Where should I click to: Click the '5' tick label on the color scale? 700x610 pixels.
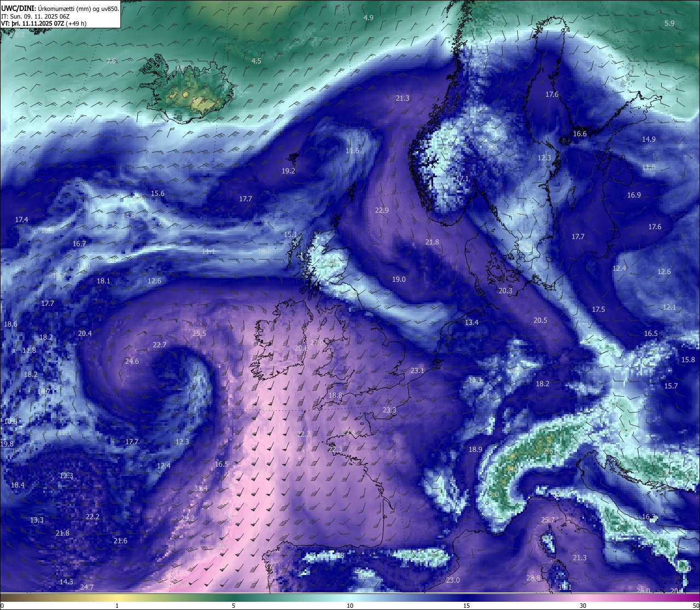click(x=234, y=606)
